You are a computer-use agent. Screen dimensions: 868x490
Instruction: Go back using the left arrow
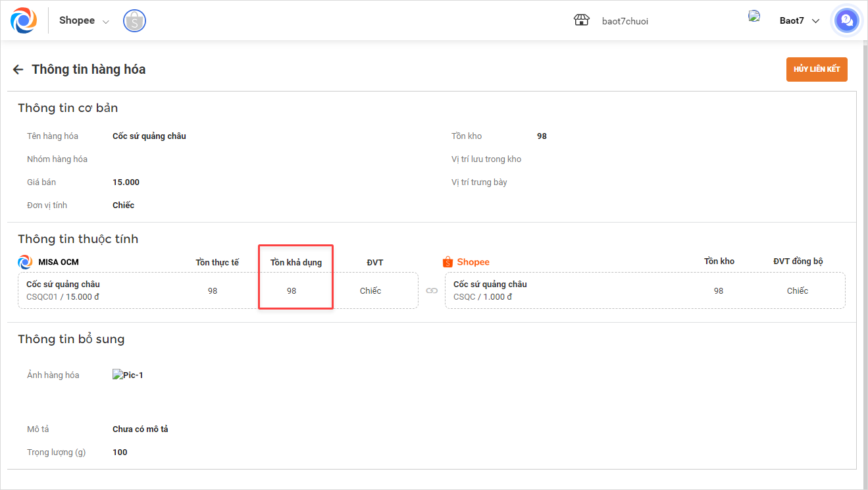18,69
